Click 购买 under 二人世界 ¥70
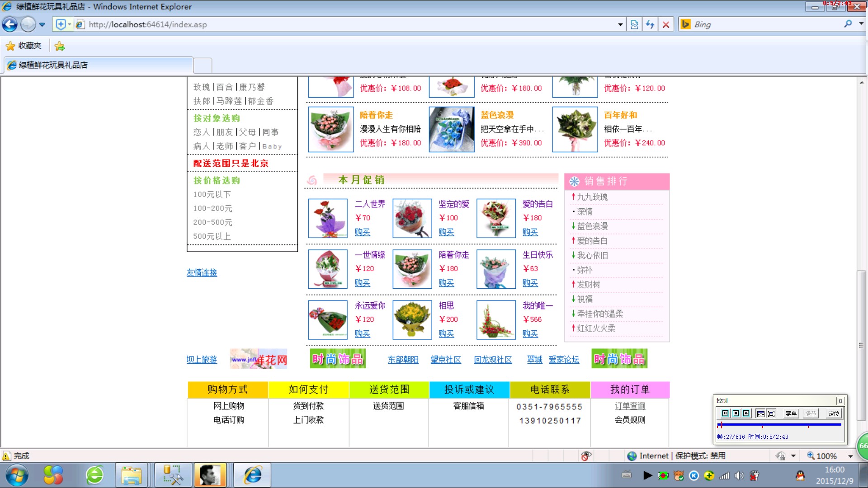 362,232
